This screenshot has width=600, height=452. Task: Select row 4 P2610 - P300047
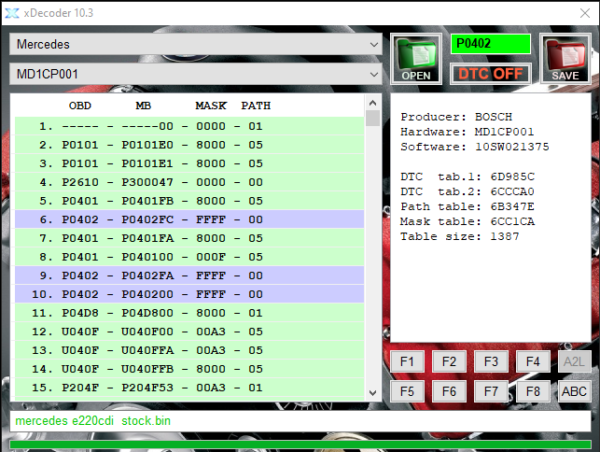[x=190, y=183]
